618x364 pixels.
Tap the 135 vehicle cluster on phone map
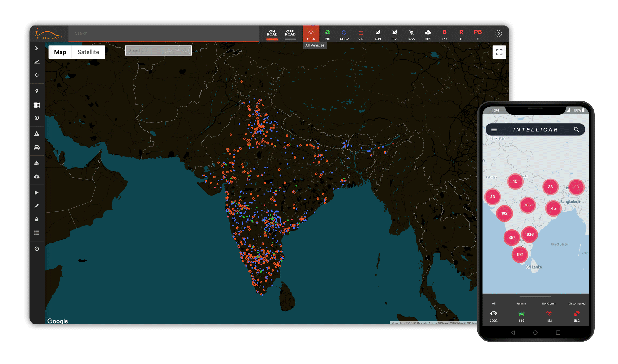tap(528, 205)
